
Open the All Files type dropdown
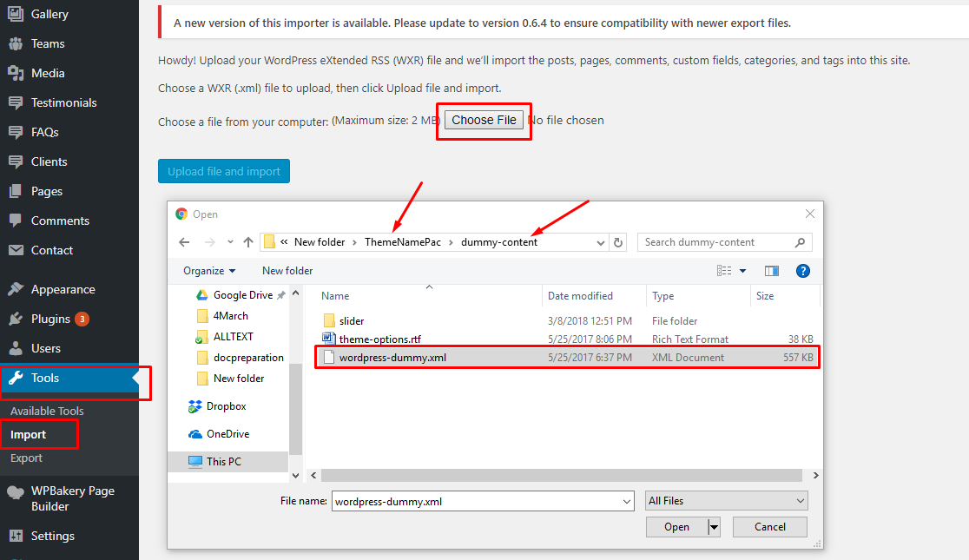coord(726,501)
